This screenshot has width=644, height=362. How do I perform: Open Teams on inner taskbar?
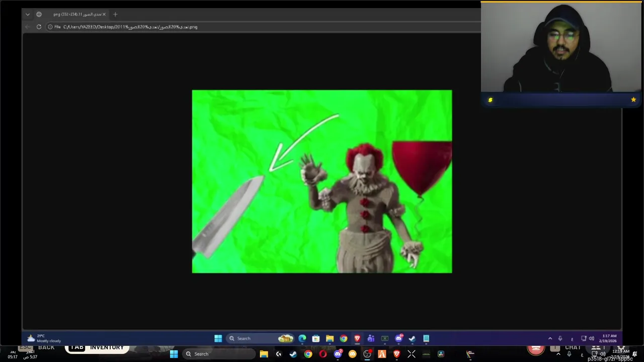[x=371, y=338]
